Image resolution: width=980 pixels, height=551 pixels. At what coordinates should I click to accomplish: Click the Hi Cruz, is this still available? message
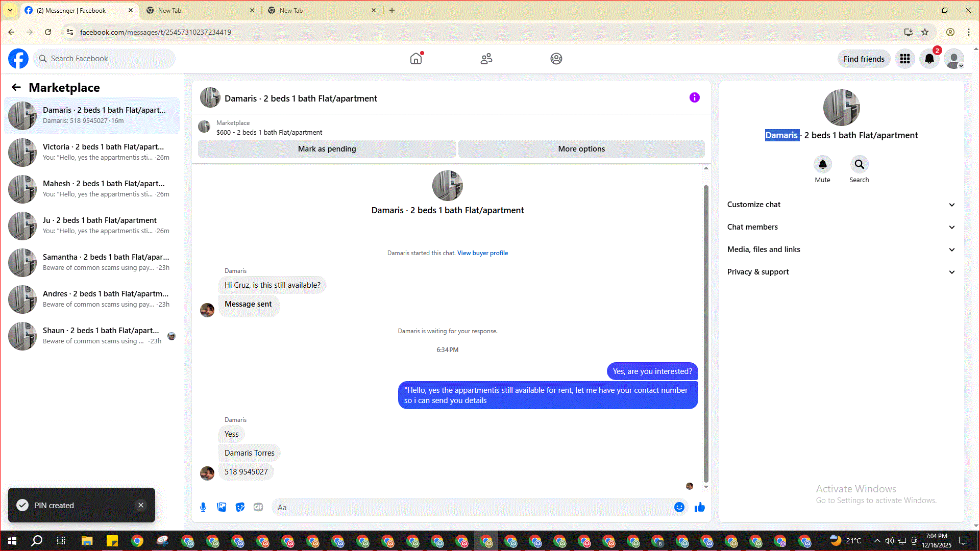(273, 285)
